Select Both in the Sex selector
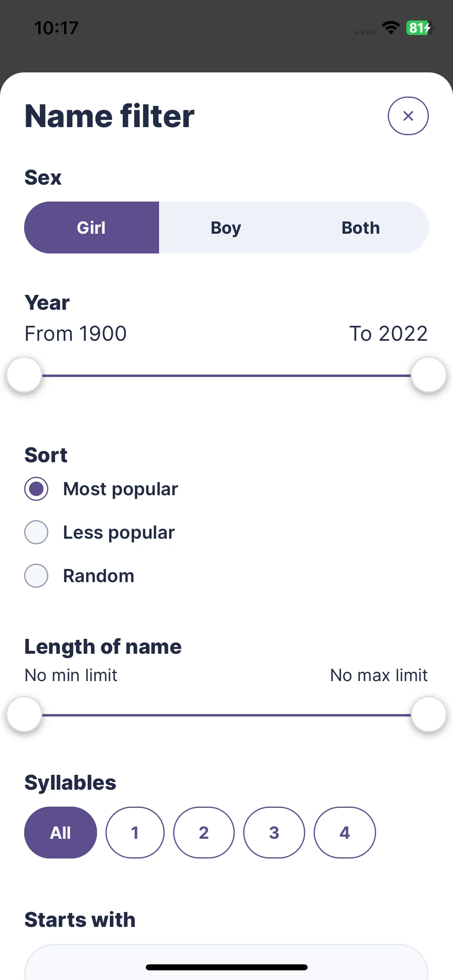This screenshot has height=980, width=453. point(361,228)
